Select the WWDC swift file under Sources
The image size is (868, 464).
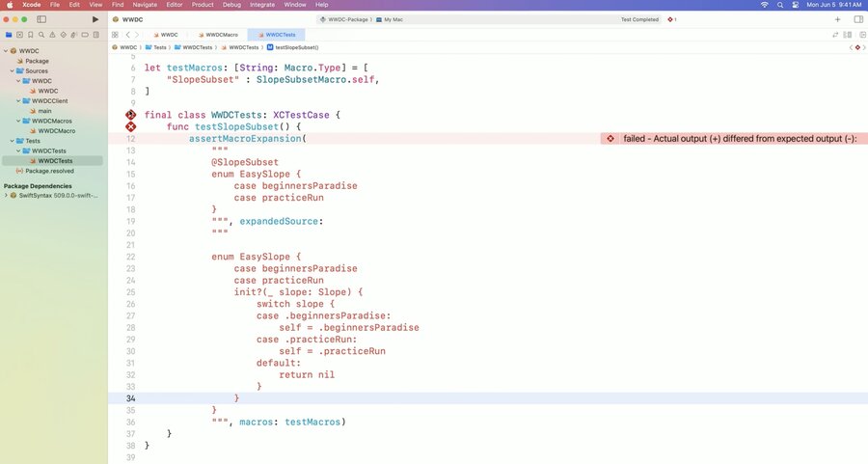[43, 91]
